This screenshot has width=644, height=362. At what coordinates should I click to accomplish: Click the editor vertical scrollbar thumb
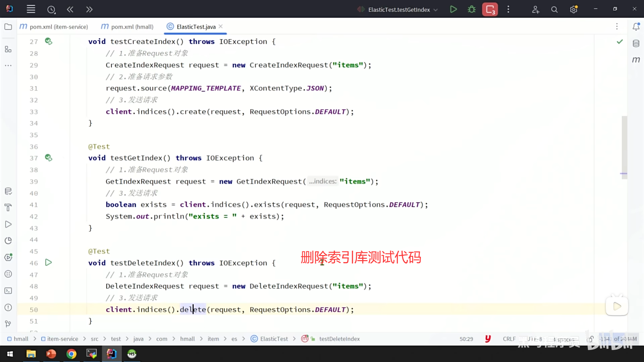click(x=624, y=147)
